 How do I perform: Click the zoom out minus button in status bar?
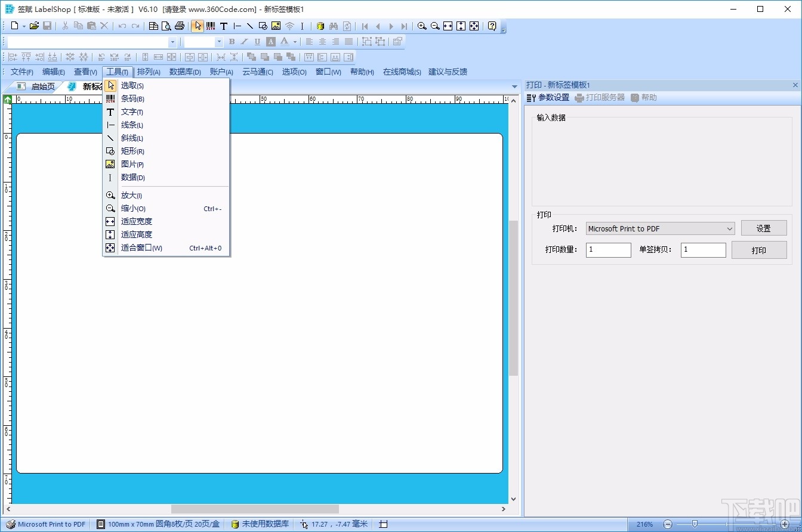[668, 524]
